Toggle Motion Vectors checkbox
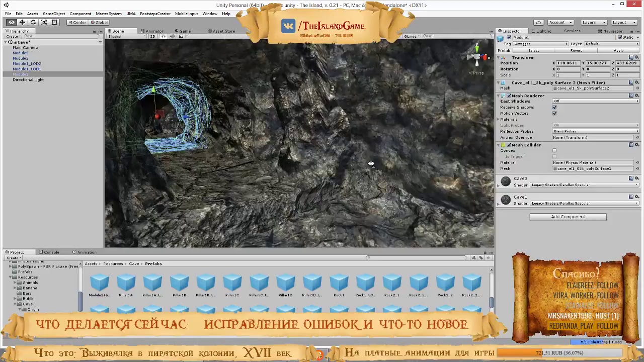644x362 pixels. click(x=554, y=114)
